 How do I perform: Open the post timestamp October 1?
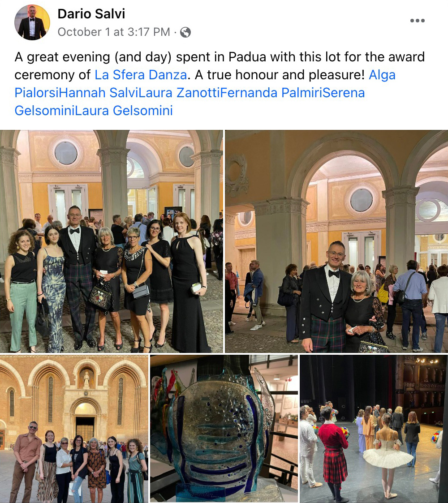[x=114, y=32]
